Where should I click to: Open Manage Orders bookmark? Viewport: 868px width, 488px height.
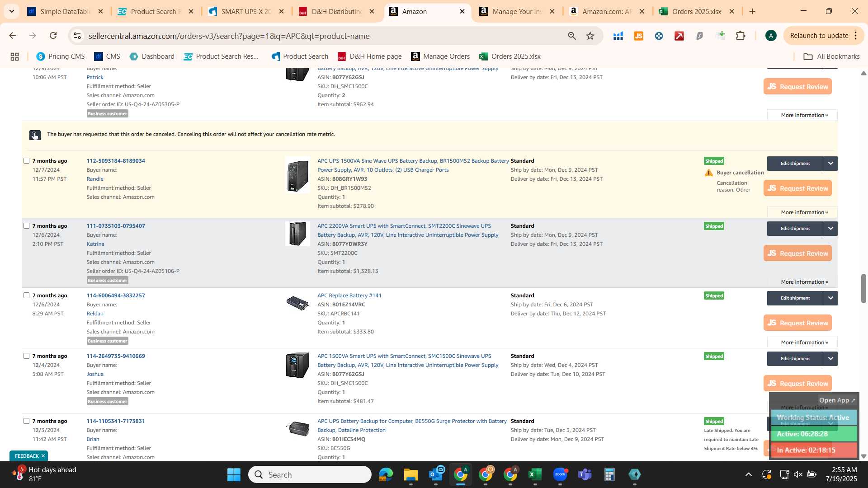tap(440, 56)
